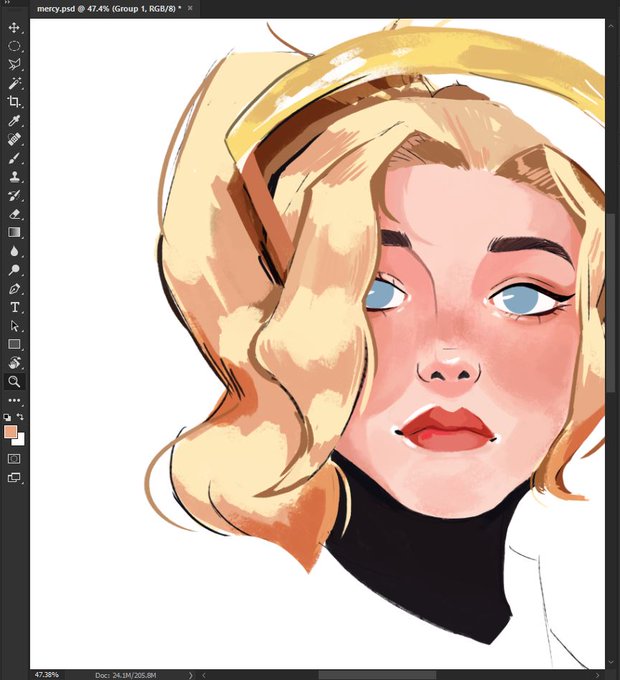This screenshot has width=620, height=680.
Task: Select the Move tool
Action: click(14, 28)
